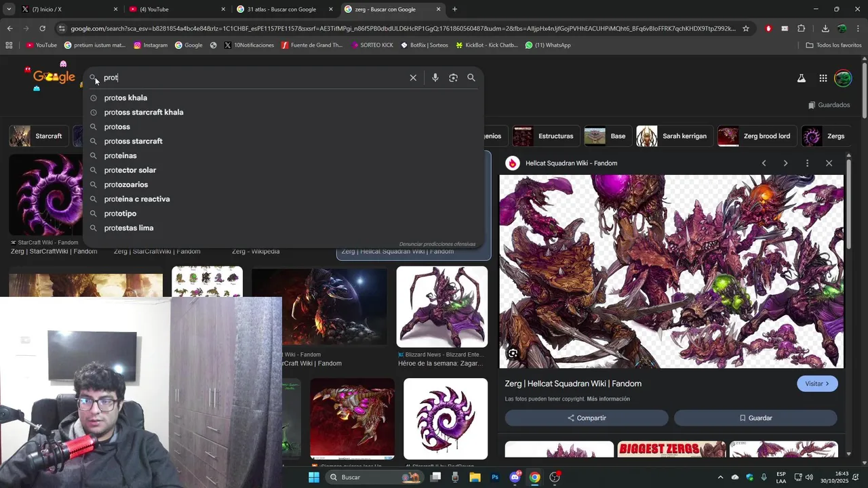
Task: Reload the current page
Action: [x=42, y=28]
